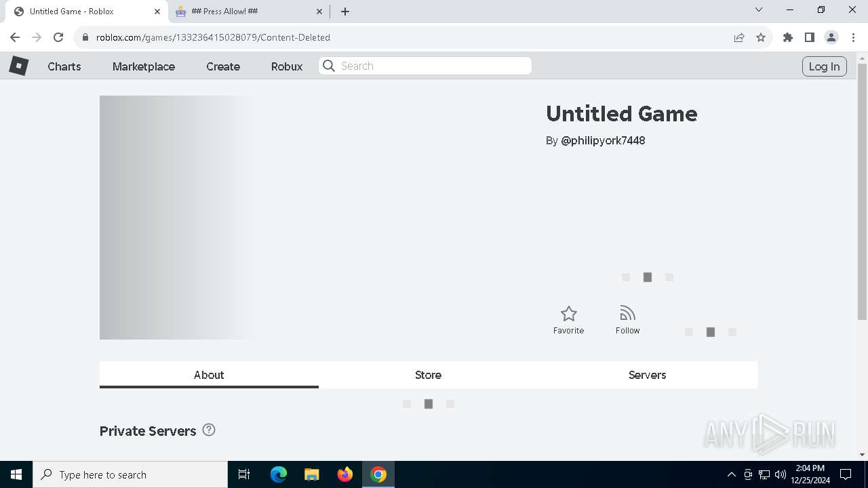Screen dimensions: 868x488
Task: Open File Explorer from the taskbar
Action: point(312,474)
